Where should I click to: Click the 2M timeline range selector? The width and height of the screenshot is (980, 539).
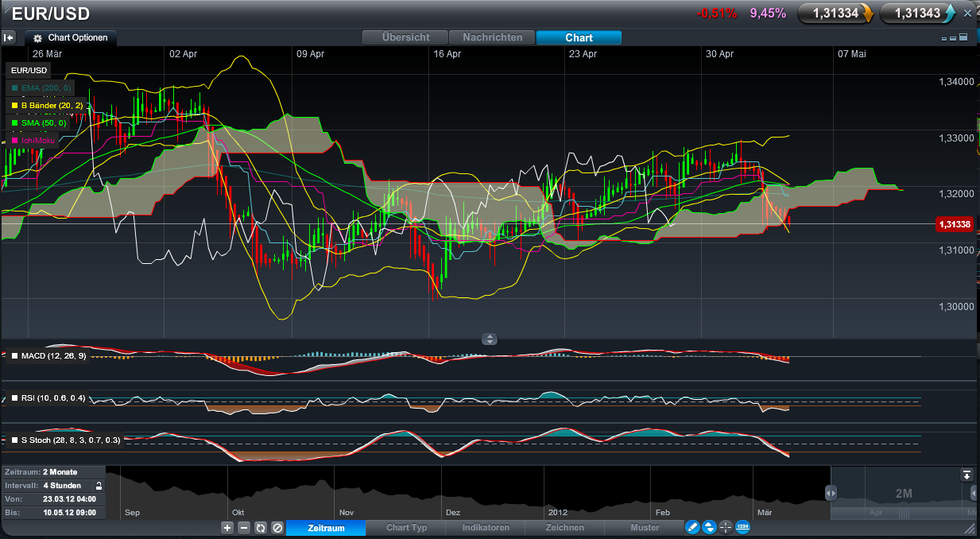pyautogui.click(x=904, y=493)
